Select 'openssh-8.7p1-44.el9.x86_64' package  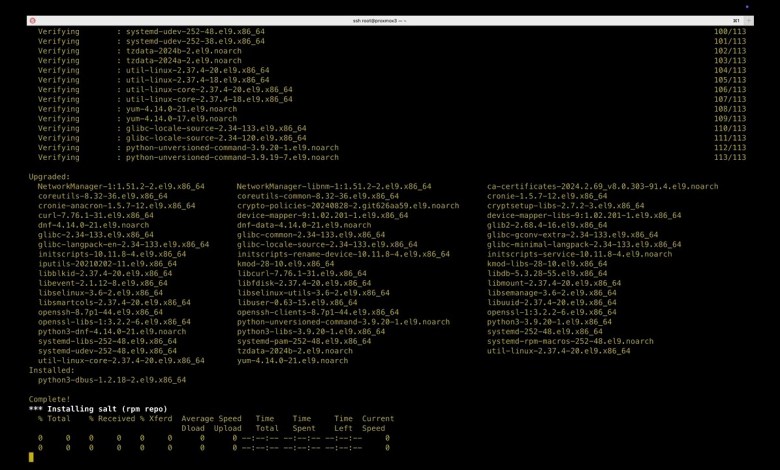[x=100, y=312]
